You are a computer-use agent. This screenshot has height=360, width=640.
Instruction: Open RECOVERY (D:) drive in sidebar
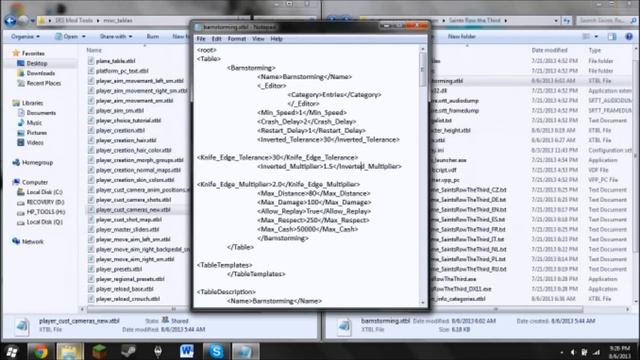pos(45,202)
